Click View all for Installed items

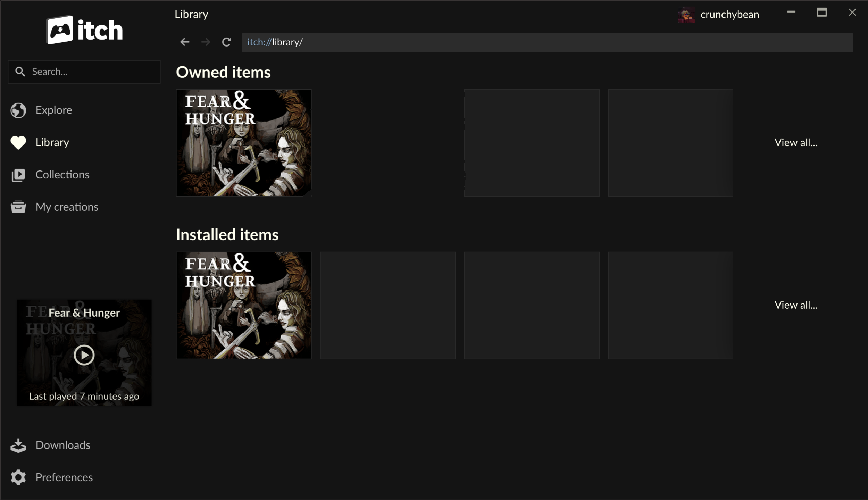[796, 305]
